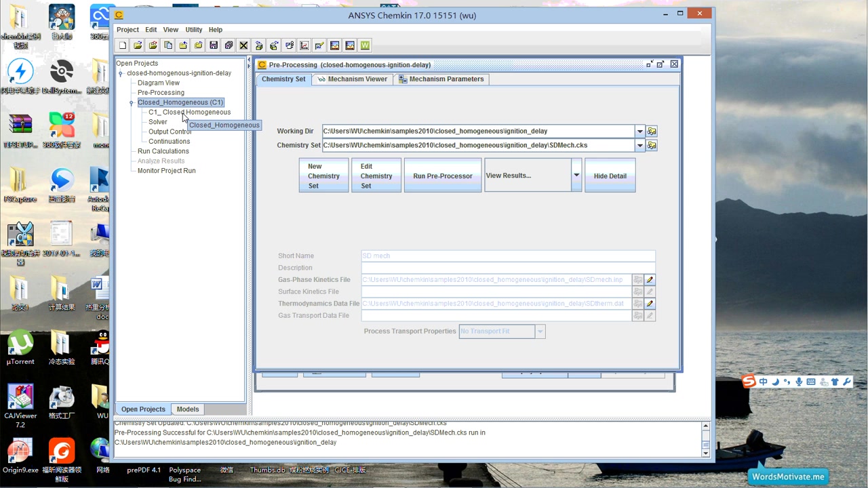Collapse the closed-homogenous-ignition-delay project node
This screenshot has width=868, height=488.
pyautogui.click(x=121, y=73)
